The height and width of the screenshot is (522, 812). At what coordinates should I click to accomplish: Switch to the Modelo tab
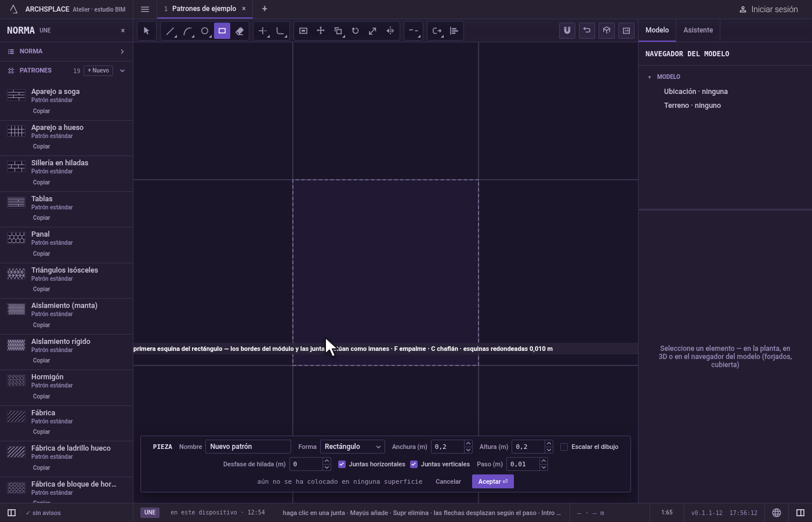(x=657, y=30)
